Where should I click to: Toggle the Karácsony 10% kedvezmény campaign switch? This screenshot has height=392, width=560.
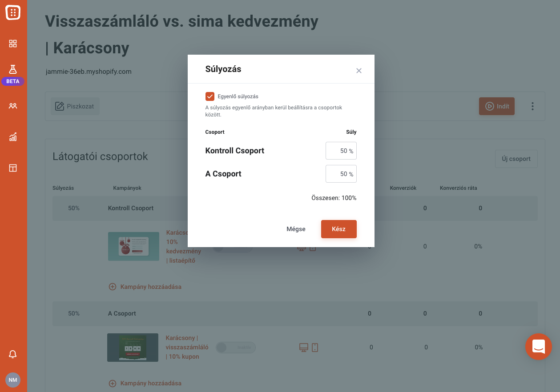(233, 247)
